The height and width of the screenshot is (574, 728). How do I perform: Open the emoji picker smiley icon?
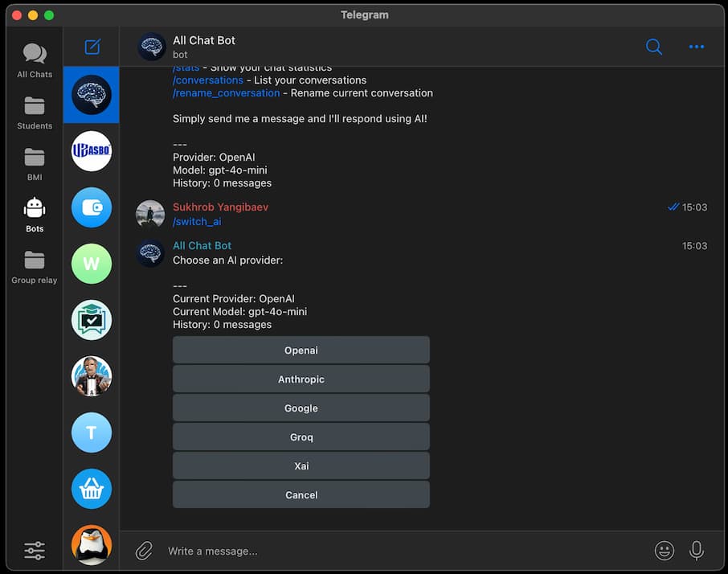(664, 551)
